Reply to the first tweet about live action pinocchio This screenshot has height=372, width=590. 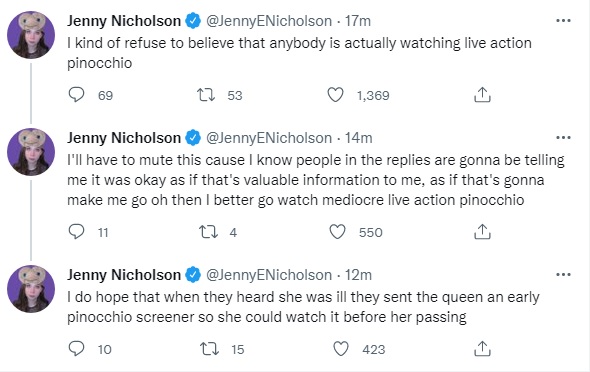[76, 95]
